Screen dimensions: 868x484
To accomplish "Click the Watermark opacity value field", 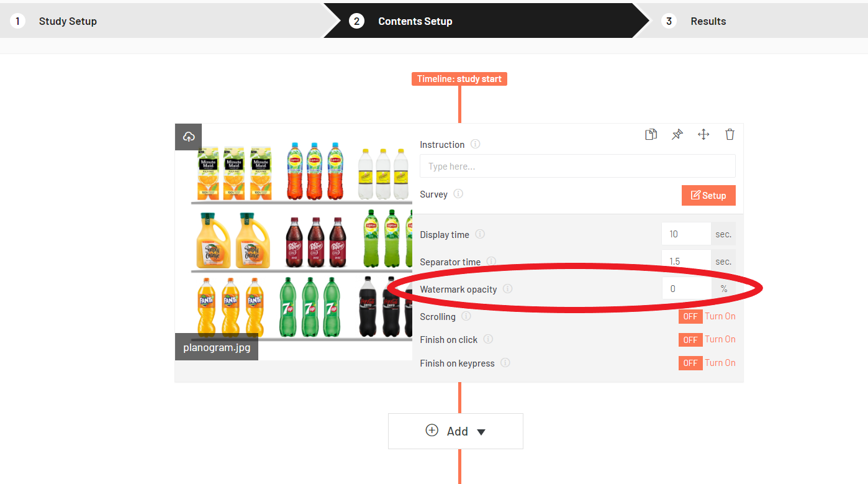I will click(x=686, y=289).
